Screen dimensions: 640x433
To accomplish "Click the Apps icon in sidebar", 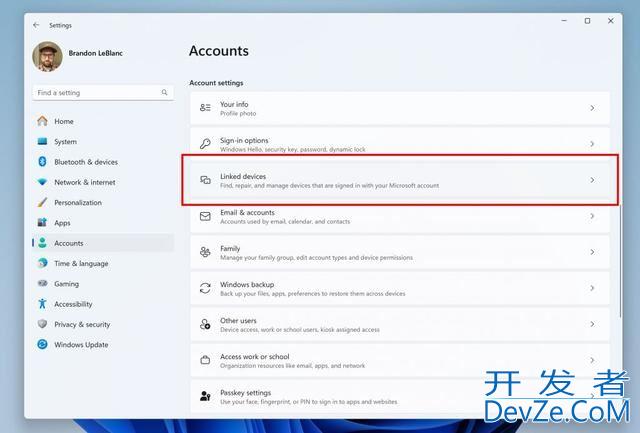I will click(42, 222).
